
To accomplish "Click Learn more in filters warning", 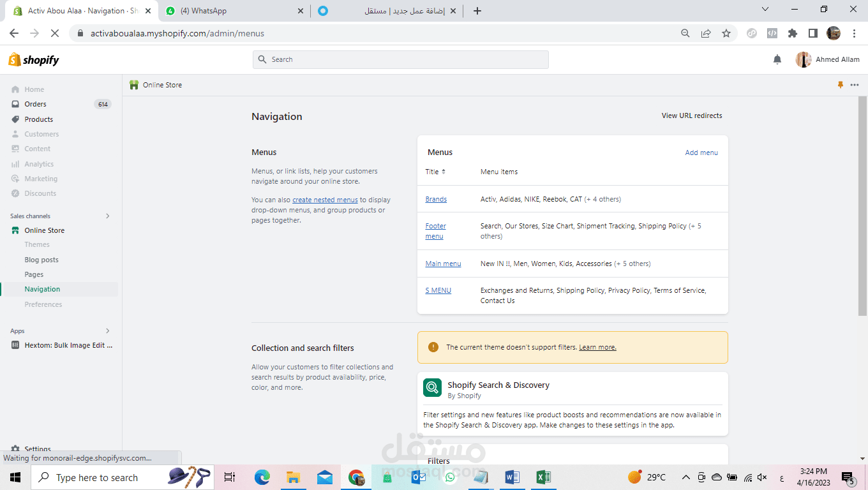I will click(x=597, y=347).
